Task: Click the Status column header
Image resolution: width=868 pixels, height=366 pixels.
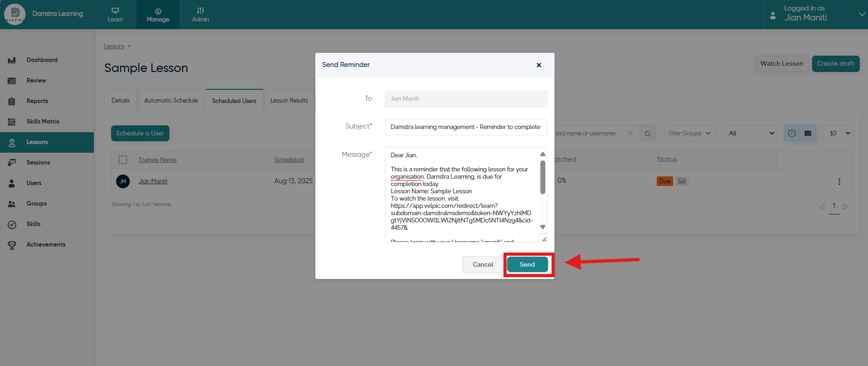Action: tap(667, 160)
